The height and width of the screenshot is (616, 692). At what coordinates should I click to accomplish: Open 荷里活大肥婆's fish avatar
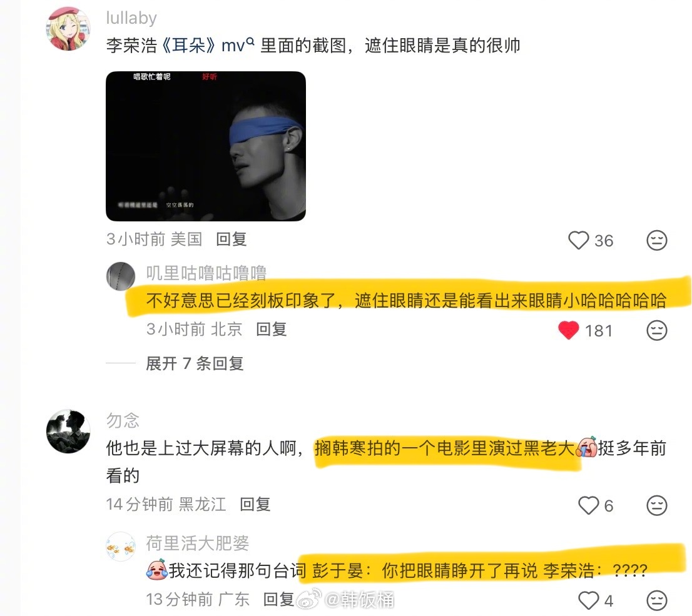(x=121, y=547)
